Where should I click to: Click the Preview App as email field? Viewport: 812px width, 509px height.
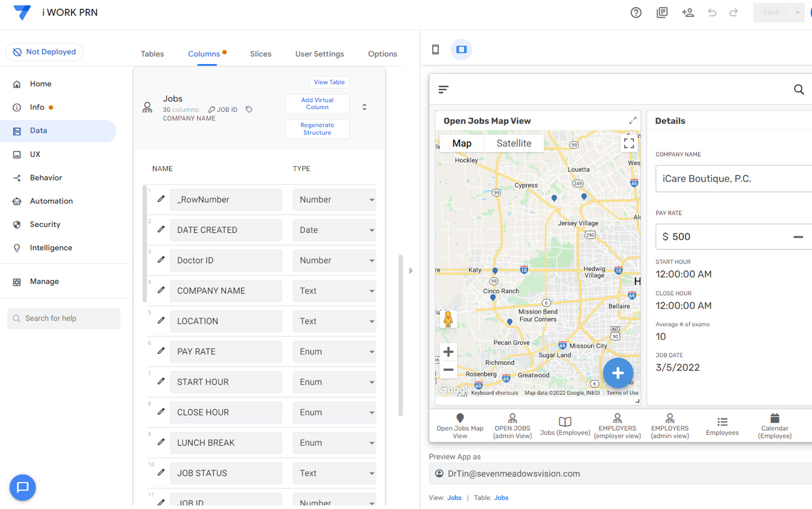click(x=620, y=473)
